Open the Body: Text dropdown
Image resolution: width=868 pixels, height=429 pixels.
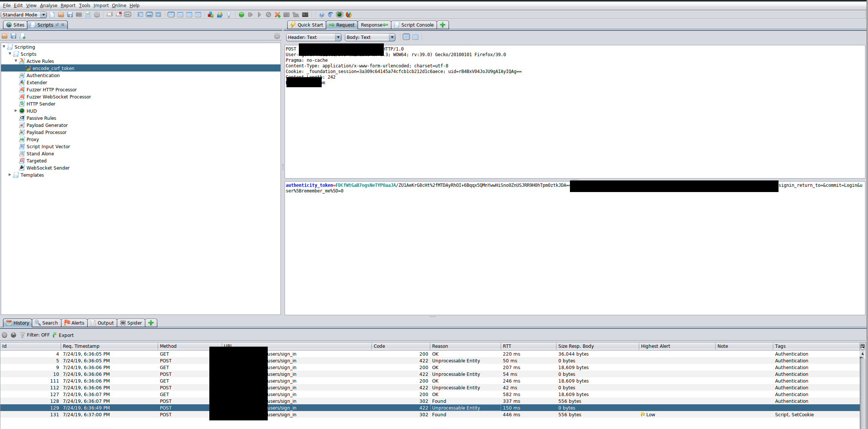(370, 37)
